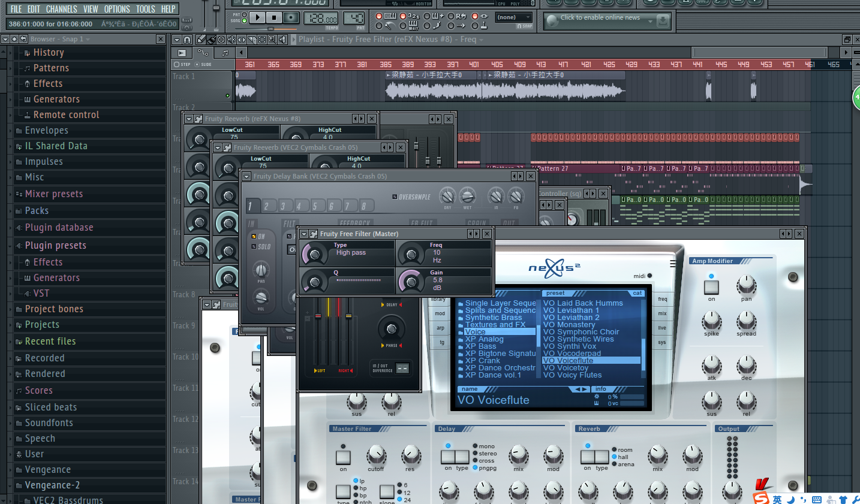Switch to PAT playback mode
The image size is (860, 504).
[x=244, y=14]
